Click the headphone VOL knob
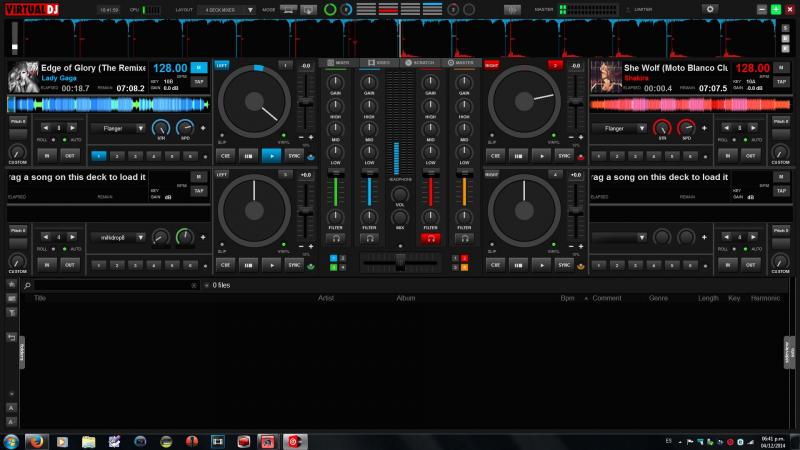 click(400, 194)
